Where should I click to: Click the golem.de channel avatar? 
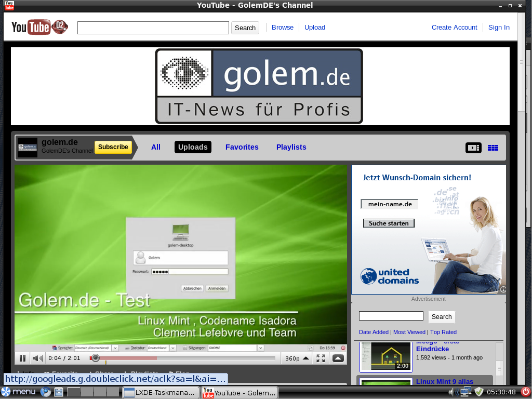tap(28, 147)
